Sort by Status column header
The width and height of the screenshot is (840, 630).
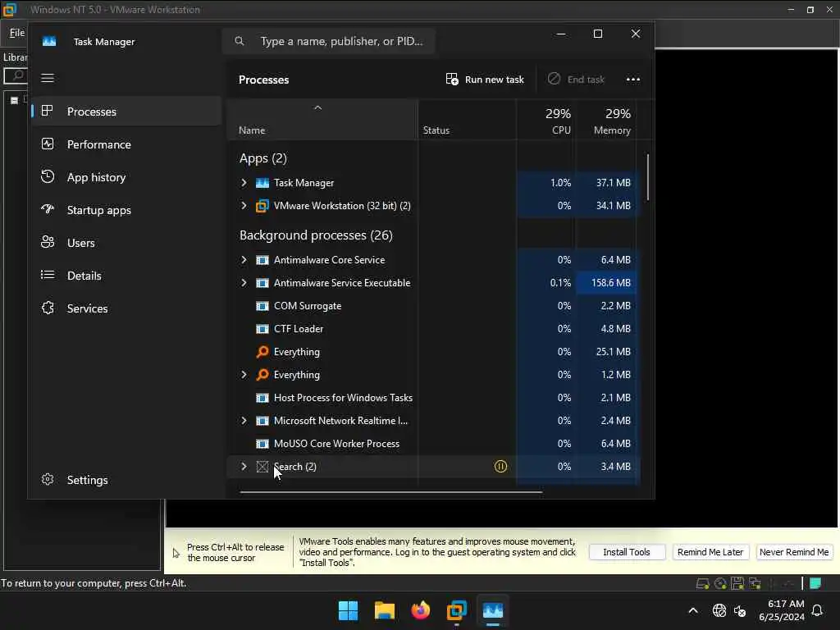coord(467,121)
